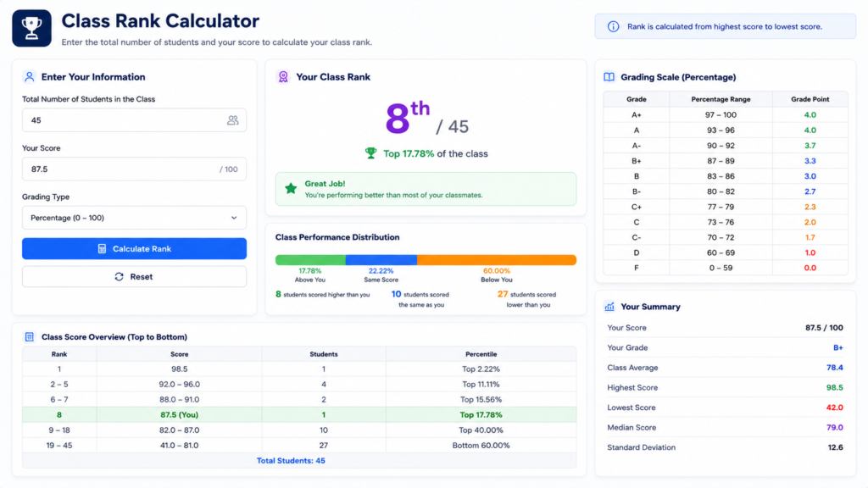This screenshot has height=488, width=868.
Task: Click the large 8th rank number
Action: [408, 117]
